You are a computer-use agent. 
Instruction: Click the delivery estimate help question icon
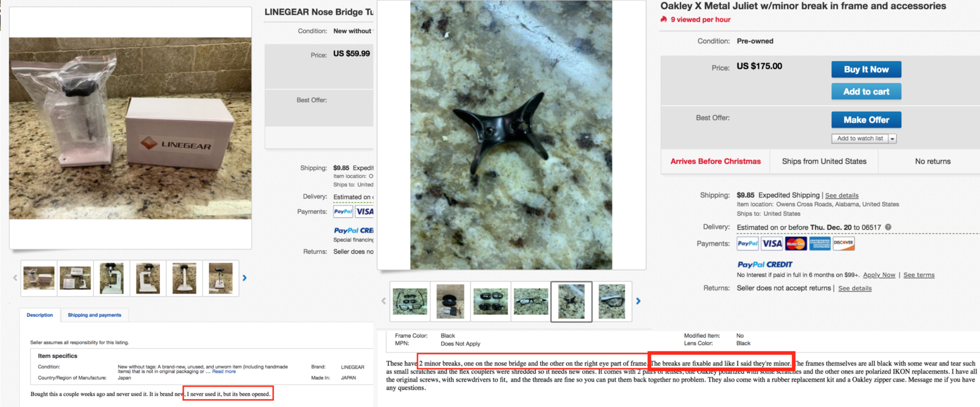point(888,227)
